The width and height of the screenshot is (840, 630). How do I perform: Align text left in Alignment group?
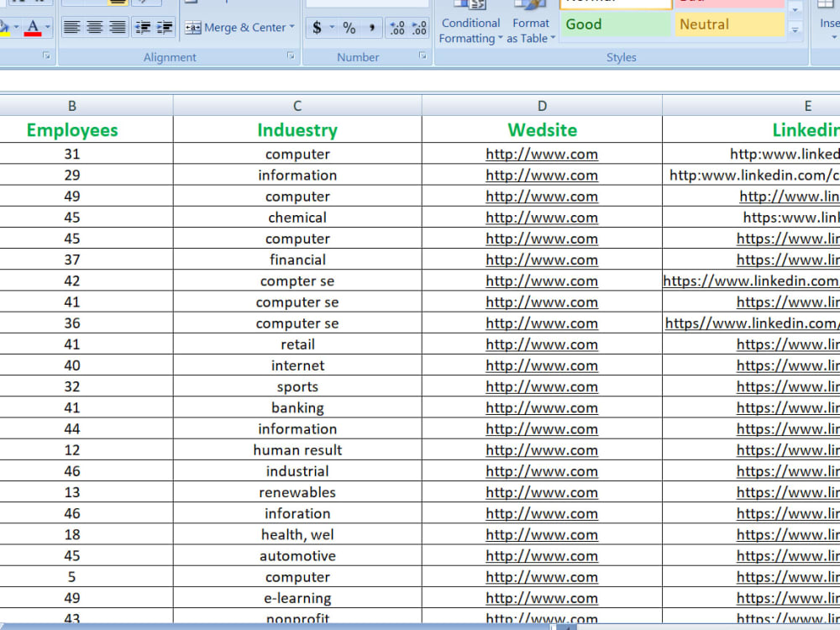[71, 27]
